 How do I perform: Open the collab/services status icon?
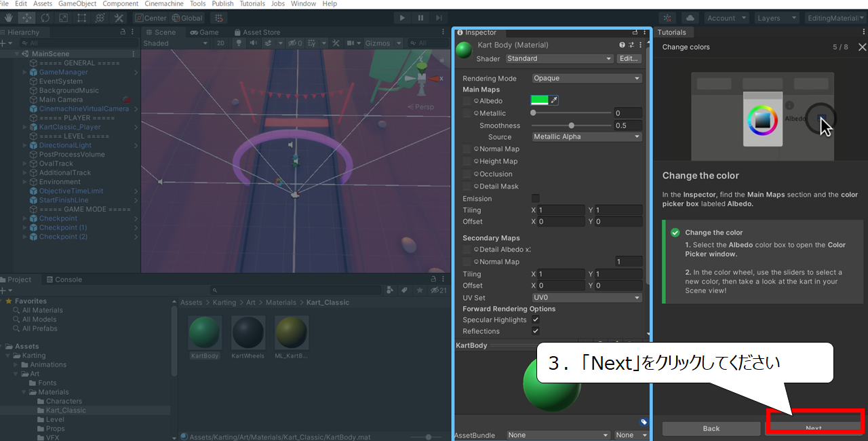point(668,18)
